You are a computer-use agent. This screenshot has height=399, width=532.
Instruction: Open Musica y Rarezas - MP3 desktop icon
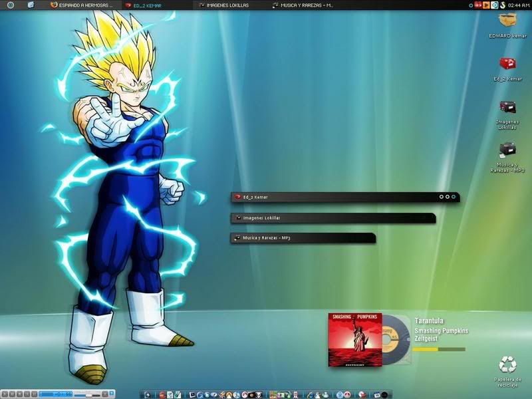[507, 158]
